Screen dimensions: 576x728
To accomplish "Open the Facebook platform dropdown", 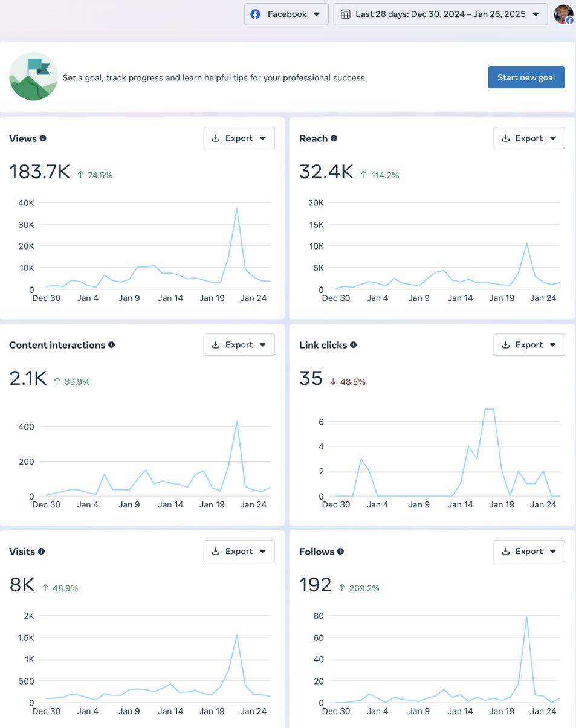I will (286, 14).
